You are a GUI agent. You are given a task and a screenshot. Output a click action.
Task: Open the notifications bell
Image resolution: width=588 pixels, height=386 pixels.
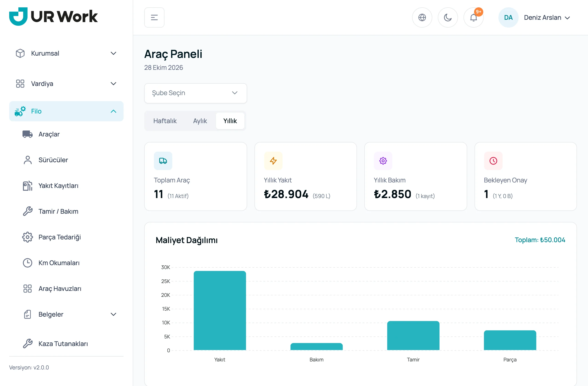(473, 17)
